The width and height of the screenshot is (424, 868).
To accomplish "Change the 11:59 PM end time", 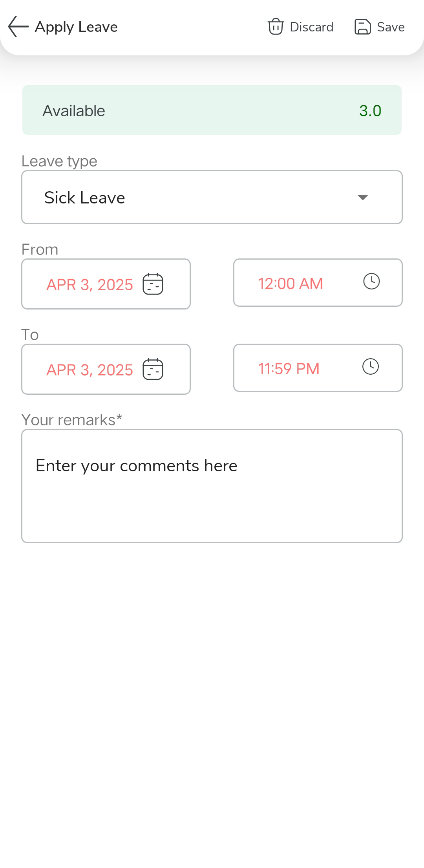I will [289, 369].
